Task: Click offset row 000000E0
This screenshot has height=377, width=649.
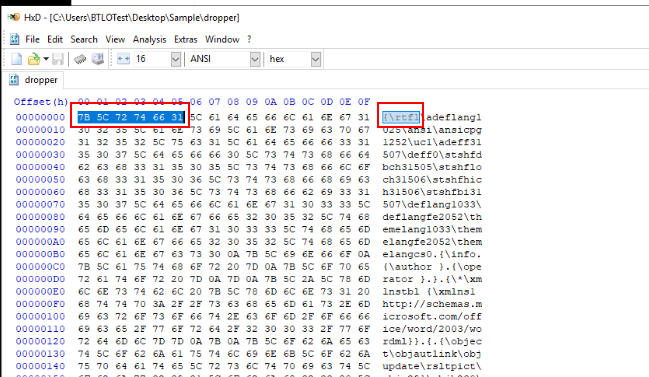Action: coord(41,291)
